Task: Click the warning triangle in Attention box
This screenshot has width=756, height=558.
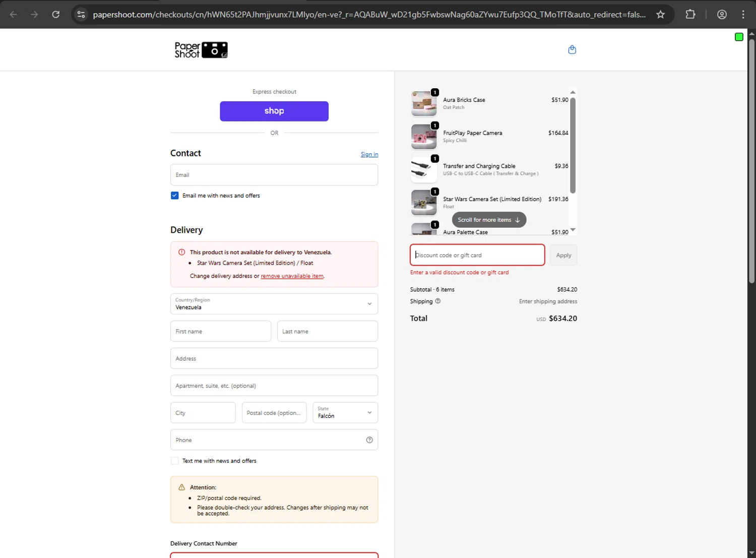Action: (x=181, y=487)
